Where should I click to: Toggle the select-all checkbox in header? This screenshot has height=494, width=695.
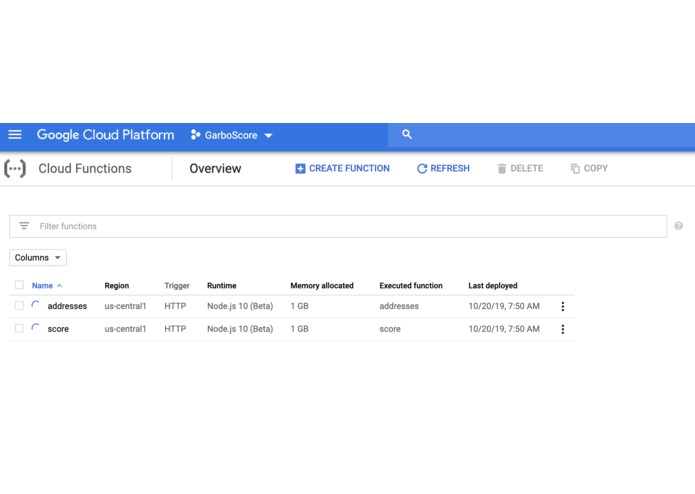click(x=19, y=285)
